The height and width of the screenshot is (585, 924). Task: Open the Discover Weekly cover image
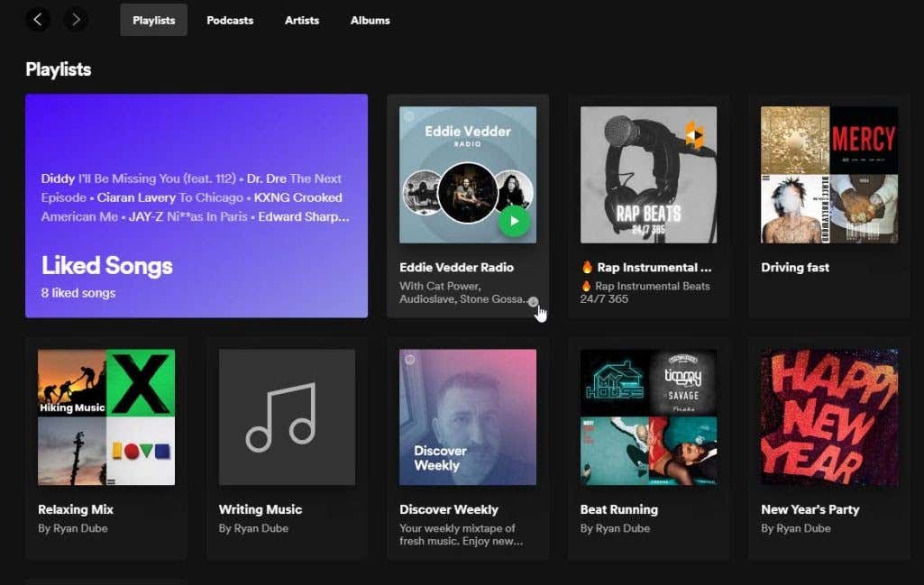tap(468, 417)
